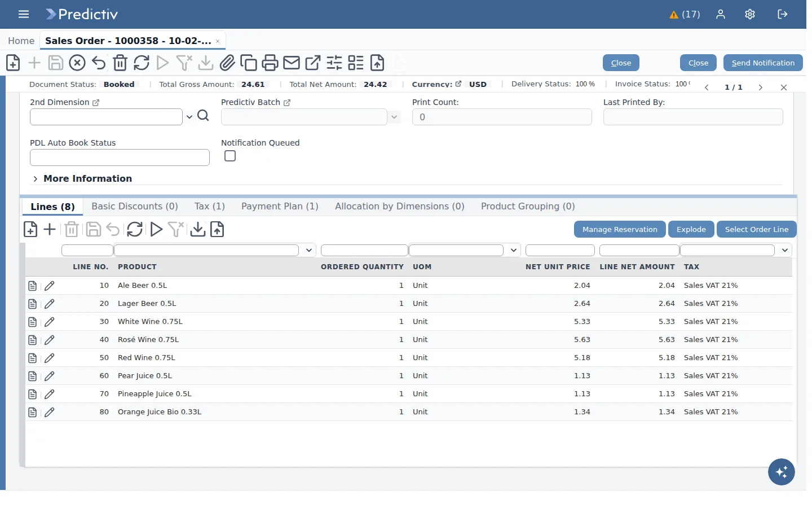The height and width of the screenshot is (508, 812).
Task: Click the Select Order Line button
Action: (757, 229)
